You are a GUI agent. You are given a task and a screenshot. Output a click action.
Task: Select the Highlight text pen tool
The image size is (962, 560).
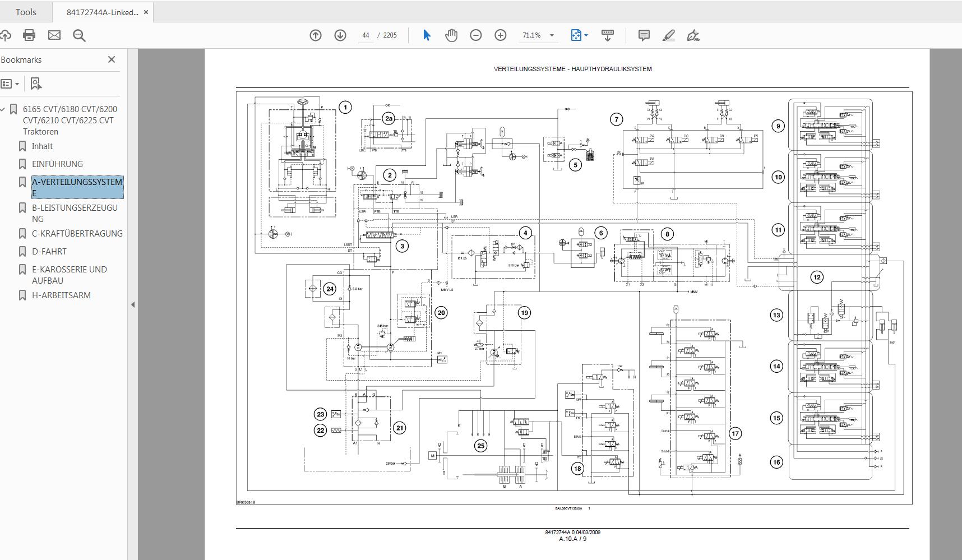point(668,35)
